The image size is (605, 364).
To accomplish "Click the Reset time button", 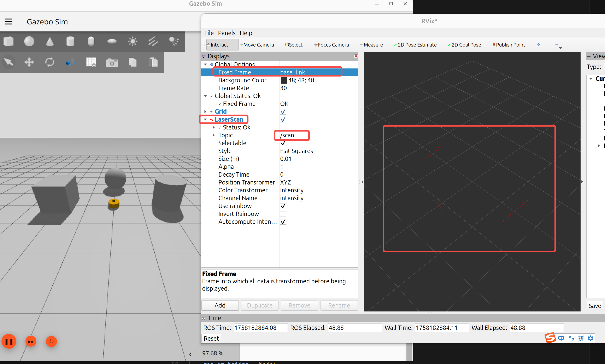I will pyautogui.click(x=211, y=339).
